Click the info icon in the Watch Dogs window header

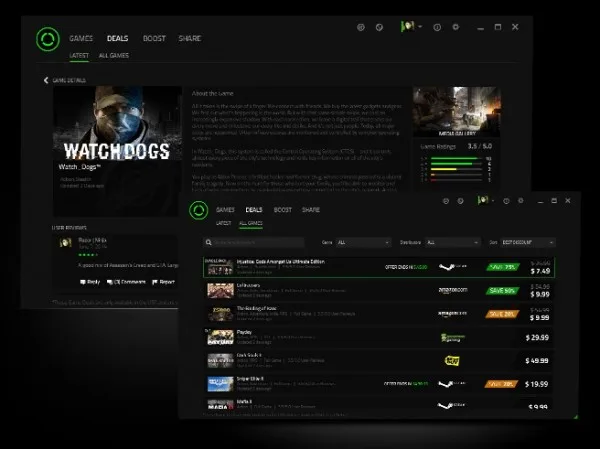coord(437,27)
